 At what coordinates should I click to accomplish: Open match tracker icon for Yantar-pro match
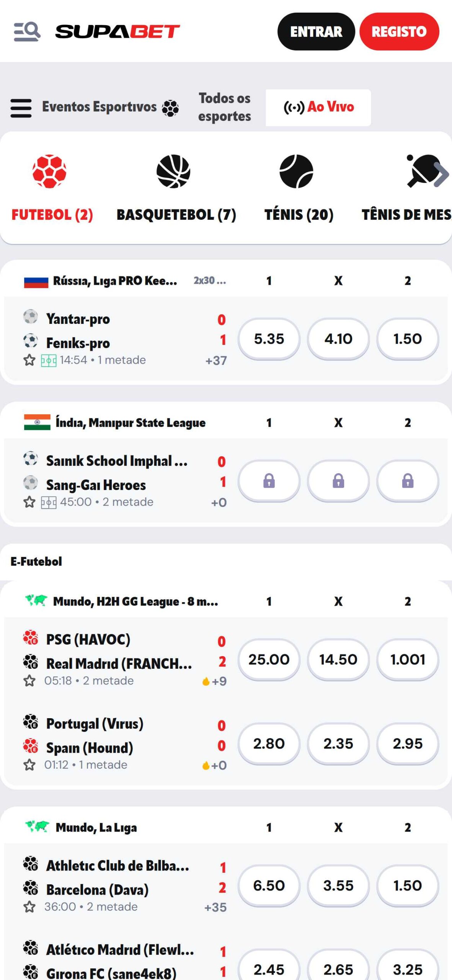(x=49, y=361)
